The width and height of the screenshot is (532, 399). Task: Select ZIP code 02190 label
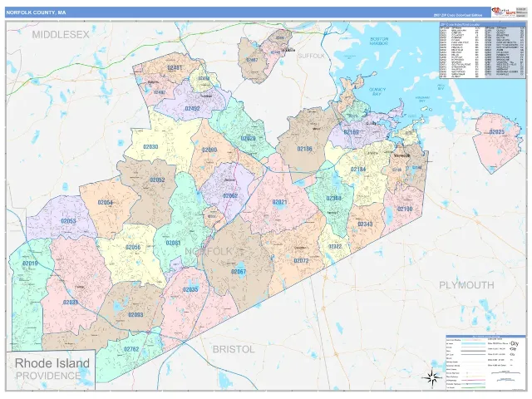405,209
